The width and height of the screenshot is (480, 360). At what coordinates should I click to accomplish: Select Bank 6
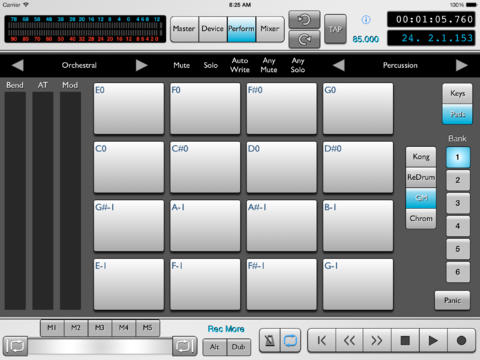458,272
